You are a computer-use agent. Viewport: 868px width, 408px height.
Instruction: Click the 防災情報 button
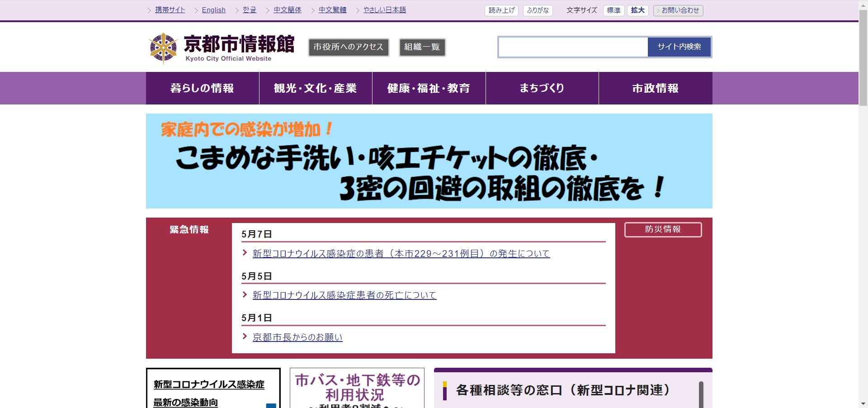(663, 229)
